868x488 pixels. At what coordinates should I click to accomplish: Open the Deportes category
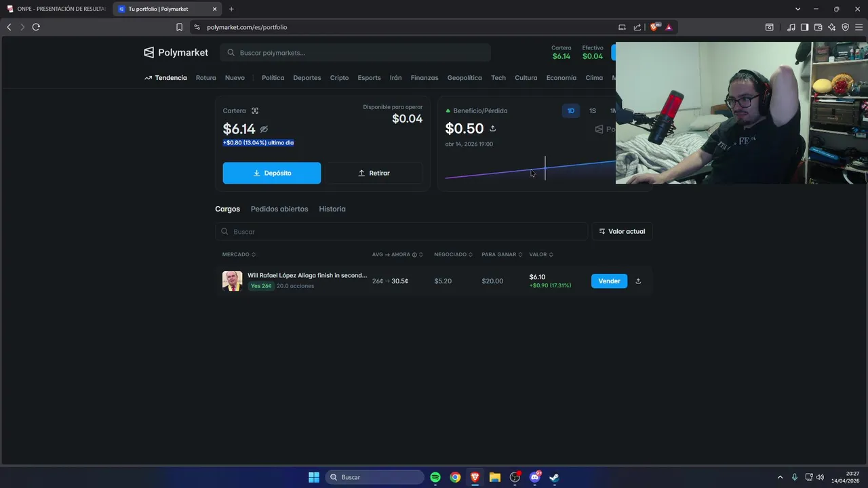point(307,77)
